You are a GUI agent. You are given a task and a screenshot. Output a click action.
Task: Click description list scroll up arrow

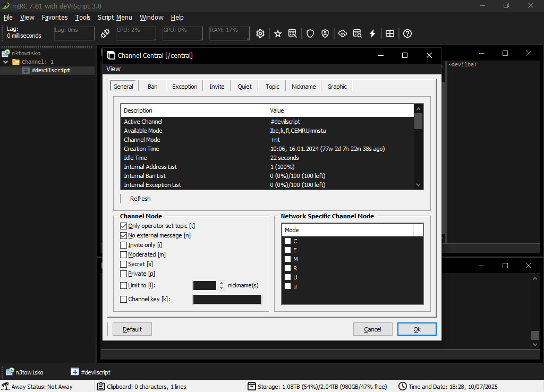point(419,108)
